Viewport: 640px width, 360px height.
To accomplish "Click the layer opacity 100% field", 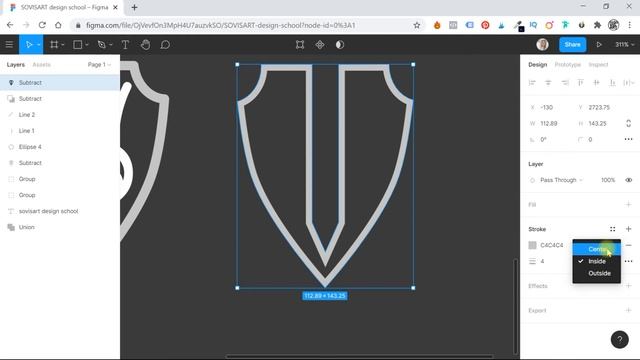I will (608, 180).
